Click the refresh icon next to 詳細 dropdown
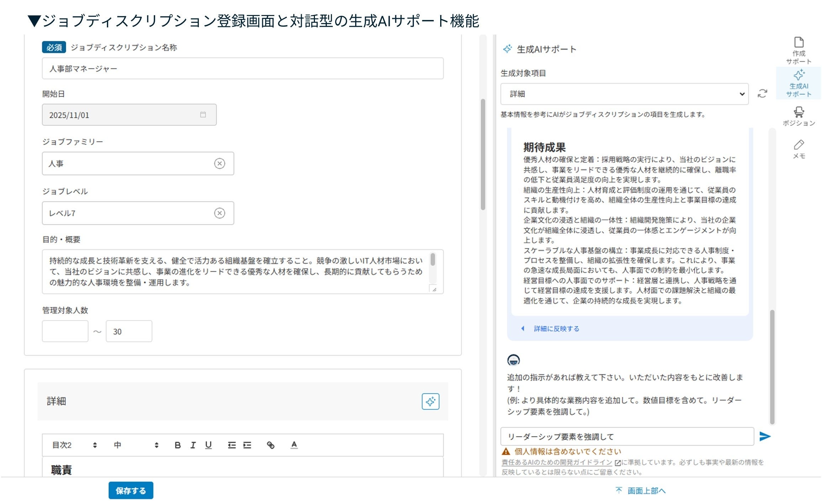Viewport: 822px width, 504px height. 762,94
